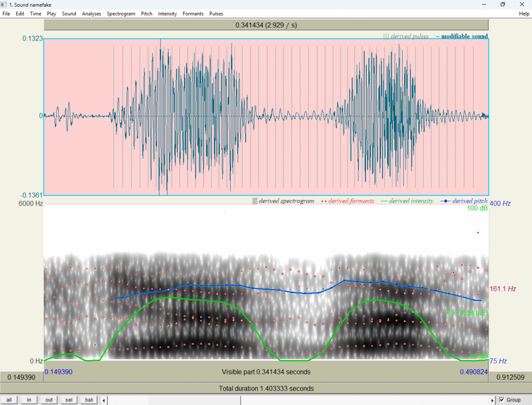Play the 'Total duration 1.403333 seconds' bar

pyautogui.click(x=266, y=388)
